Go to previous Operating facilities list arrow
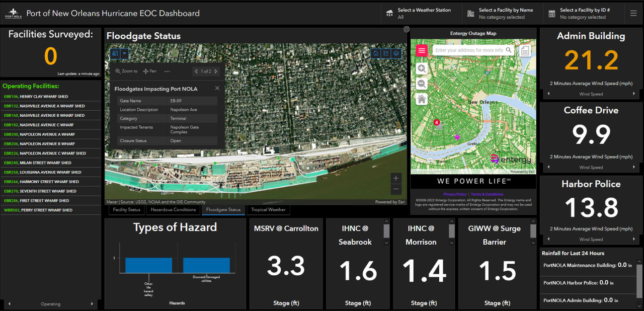 tap(9, 304)
